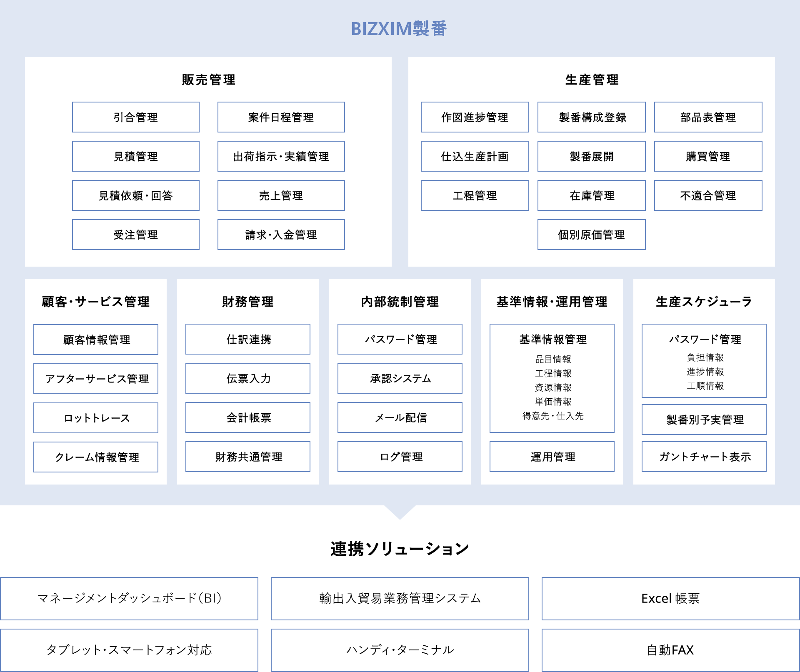The height and width of the screenshot is (672, 800).
Task: Select 請求・入金管理 box
Action: point(281,235)
